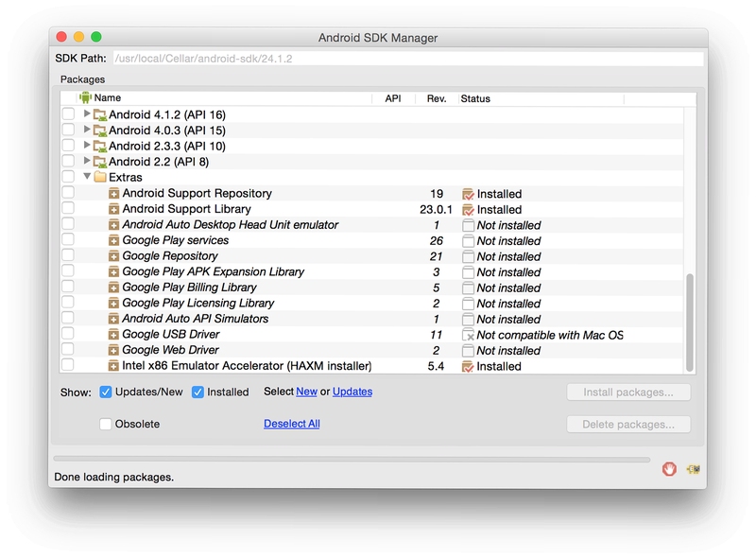Click the Google Play services package icon
This screenshot has width=756, height=558.
click(x=113, y=240)
